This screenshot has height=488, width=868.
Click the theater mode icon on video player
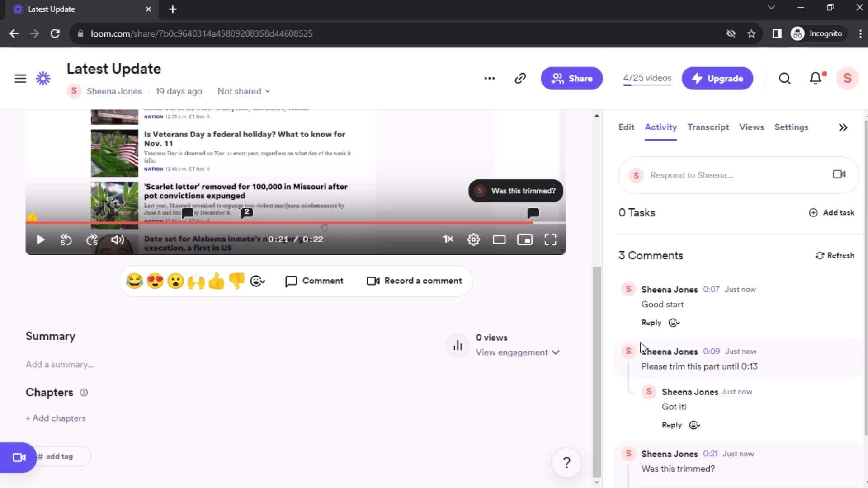point(499,239)
